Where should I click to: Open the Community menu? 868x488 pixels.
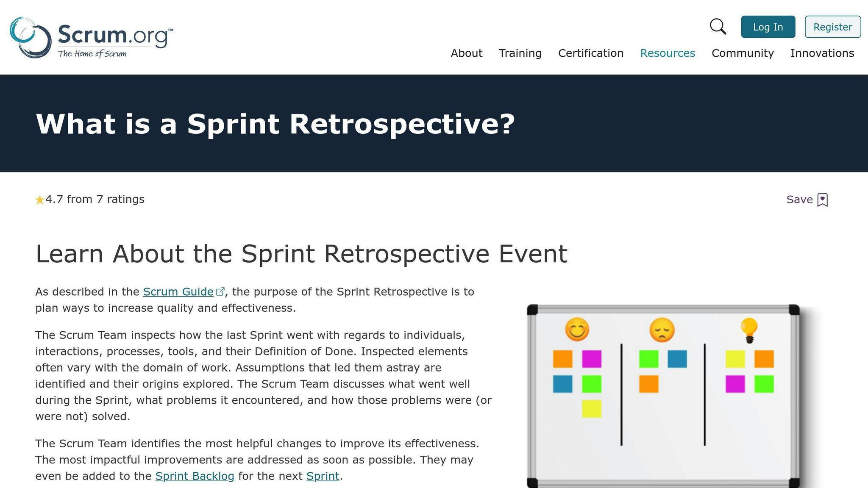tap(742, 53)
